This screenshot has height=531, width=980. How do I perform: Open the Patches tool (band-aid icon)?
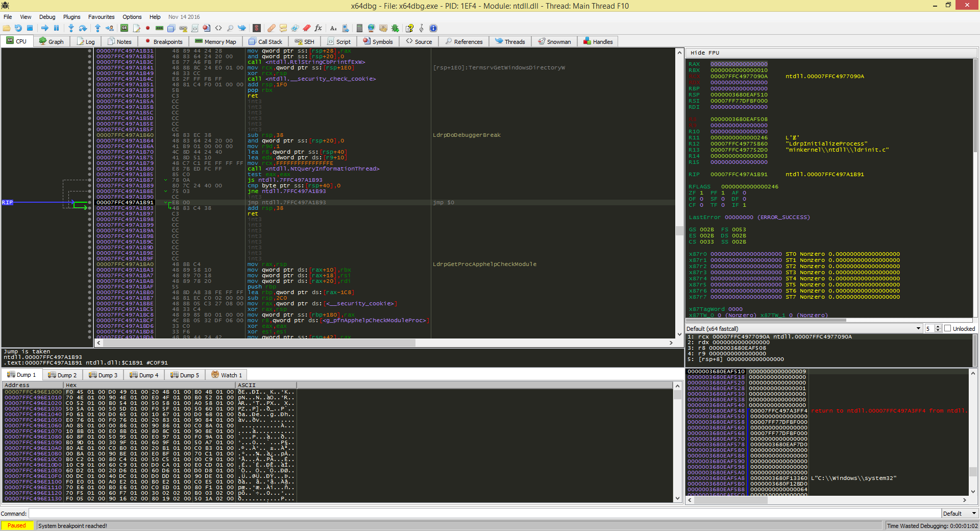pos(272,28)
